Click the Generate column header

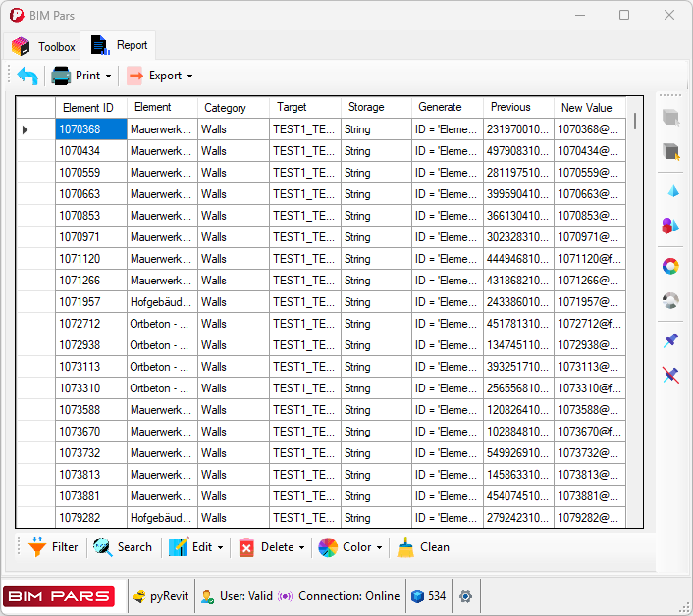[x=448, y=107]
